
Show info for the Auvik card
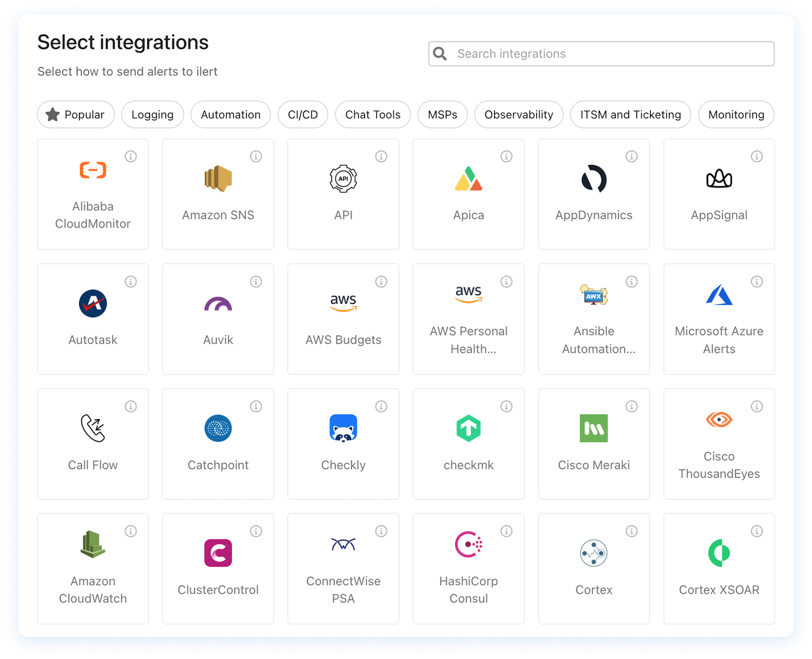[256, 282]
